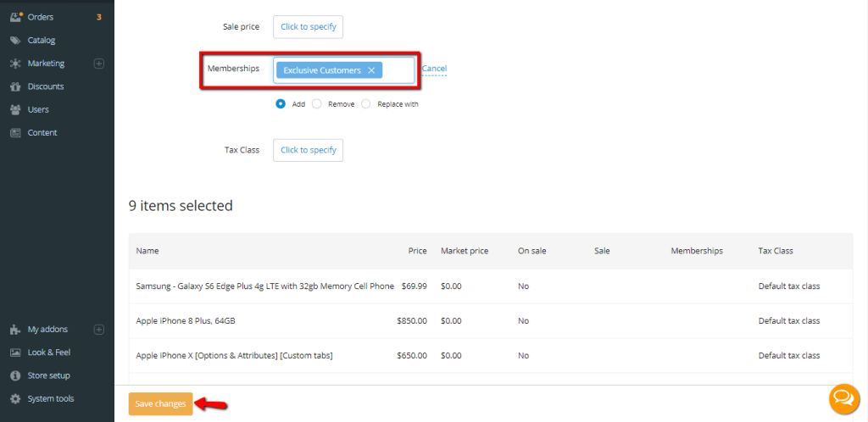Click the Store setup info icon
The height and width of the screenshot is (422, 868).
(x=15, y=375)
